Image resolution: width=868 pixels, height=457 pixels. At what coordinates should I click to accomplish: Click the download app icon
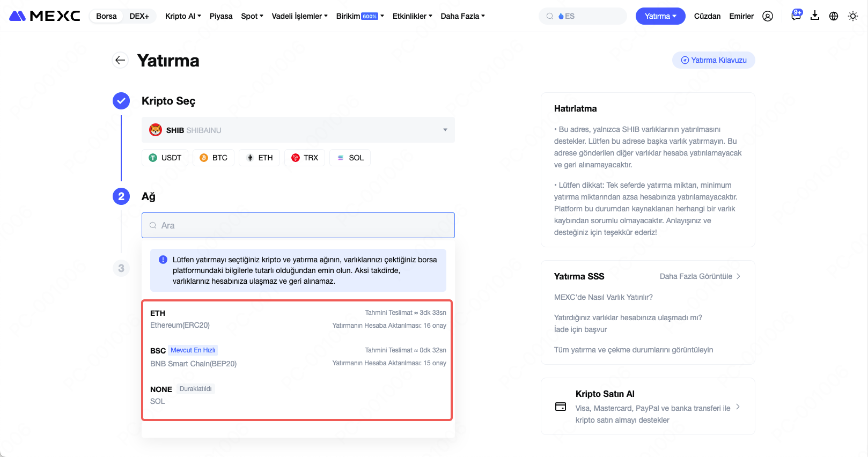pos(815,16)
